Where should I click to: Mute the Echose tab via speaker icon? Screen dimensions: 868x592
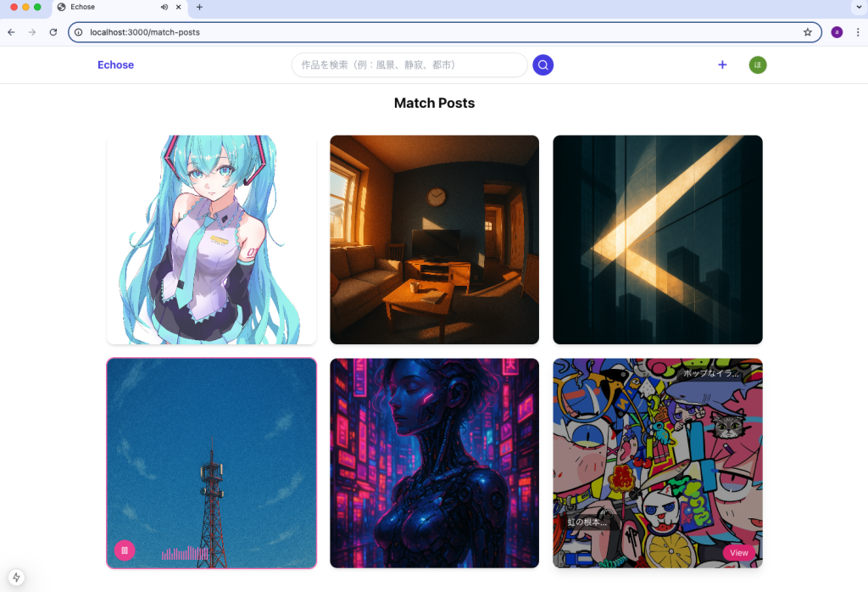[x=164, y=7]
